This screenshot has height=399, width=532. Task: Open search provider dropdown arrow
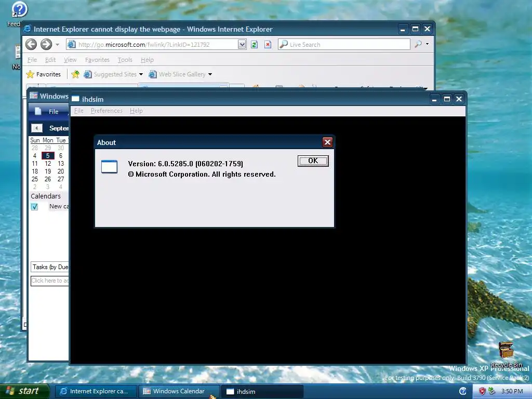[427, 44]
